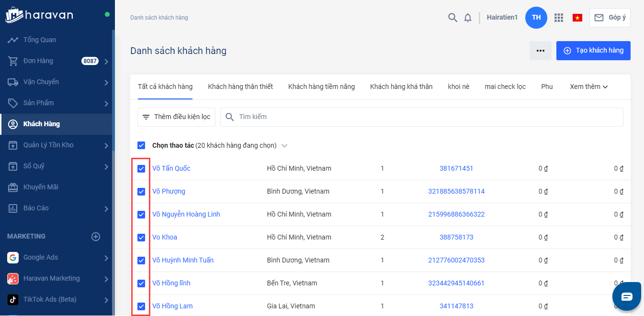644x316 pixels.
Task: Click the Thêm điều kiện lọc button
Action: click(x=177, y=117)
